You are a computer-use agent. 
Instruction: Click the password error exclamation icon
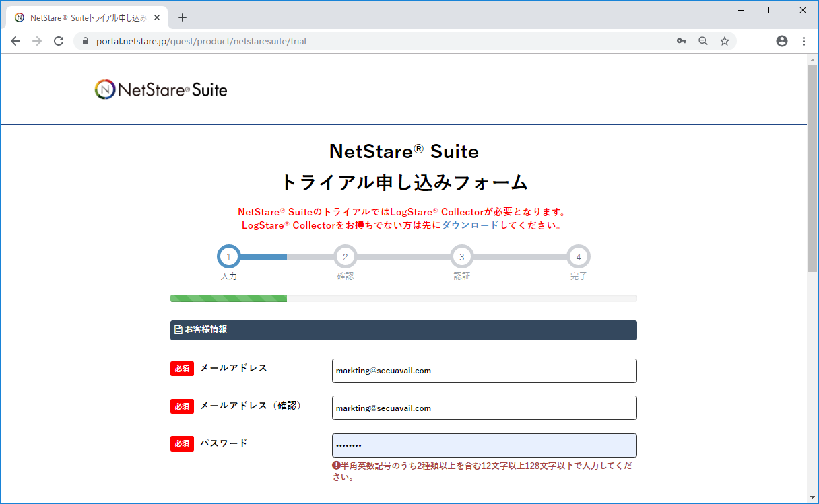pyautogui.click(x=336, y=466)
